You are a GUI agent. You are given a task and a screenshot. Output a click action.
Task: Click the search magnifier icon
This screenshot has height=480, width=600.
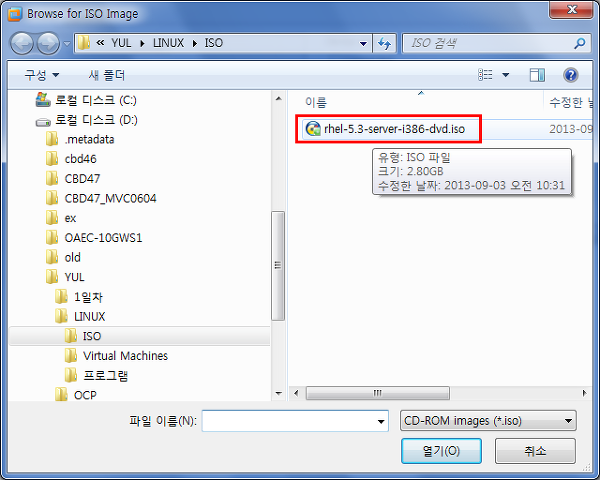click(x=580, y=43)
